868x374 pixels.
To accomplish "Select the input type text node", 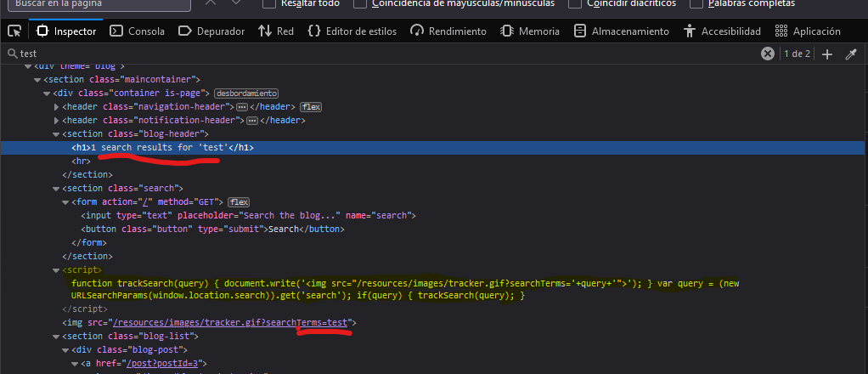I will point(248,215).
